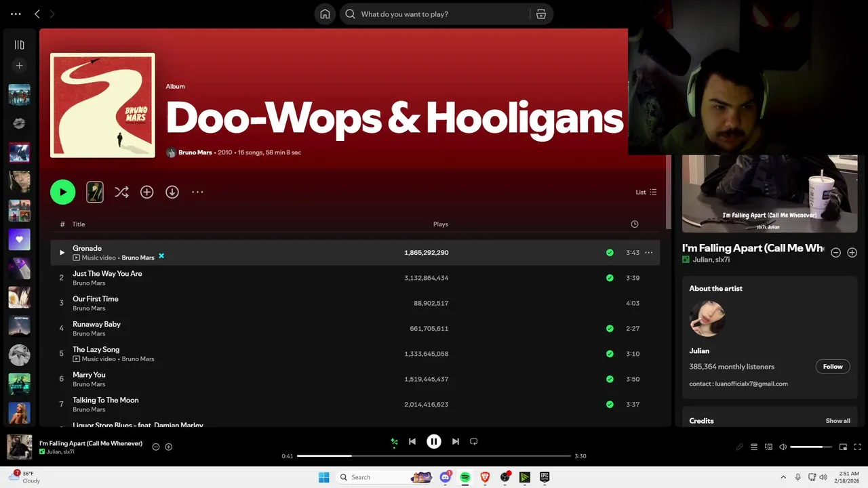Open miniplayer
The image size is (868, 488).
pyautogui.click(x=844, y=447)
